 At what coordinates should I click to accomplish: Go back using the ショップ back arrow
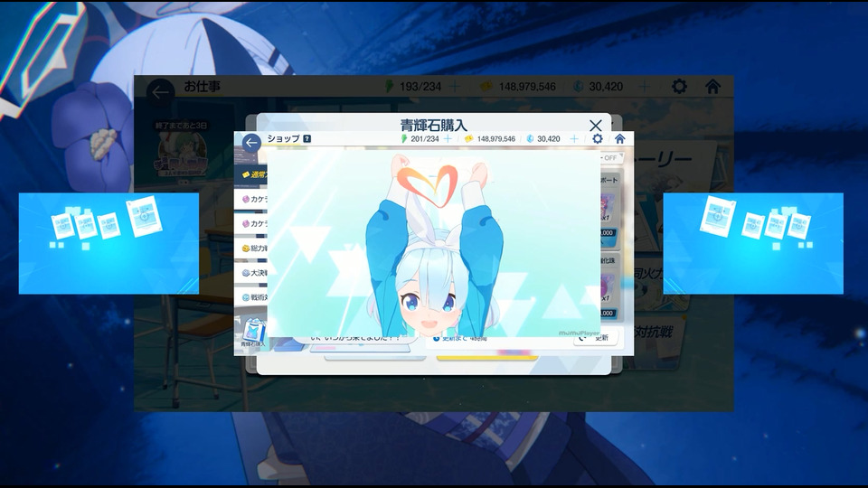(x=251, y=143)
